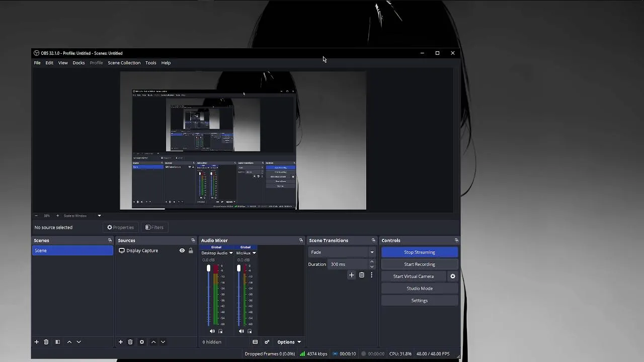Image resolution: width=644 pixels, height=362 pixels.
Task: Toggle Desktop Audio monitoring headphone icon
Action: (x=220, y=331)
